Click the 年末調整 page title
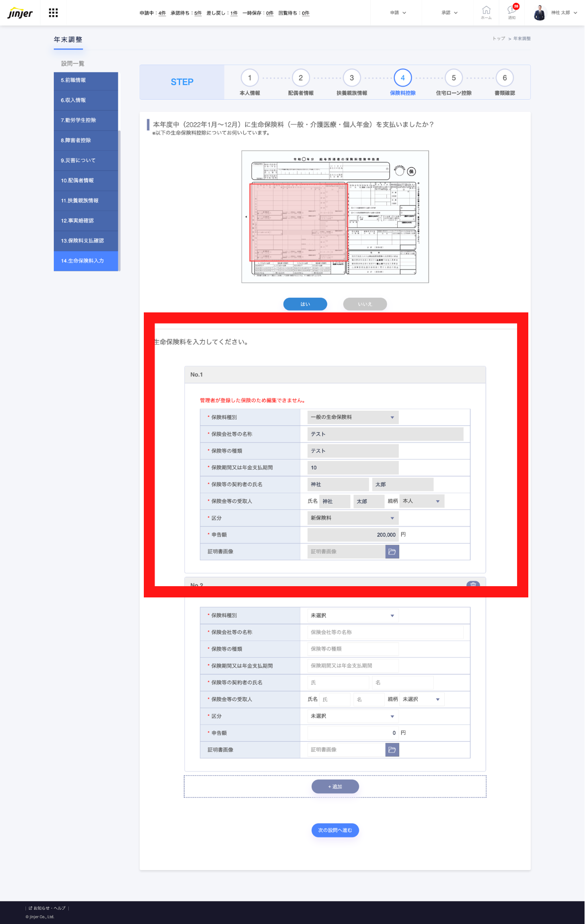587x924 pixels. point(68,40)
